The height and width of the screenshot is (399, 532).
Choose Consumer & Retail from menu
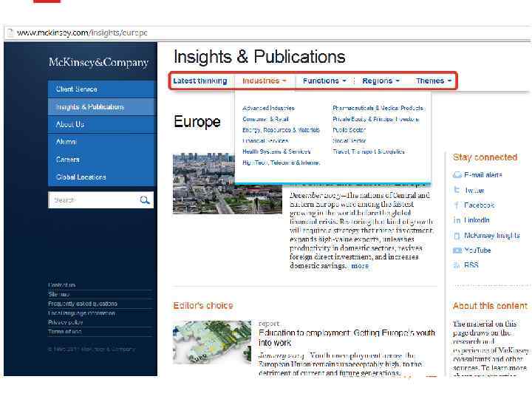click(x=265, y=119)
